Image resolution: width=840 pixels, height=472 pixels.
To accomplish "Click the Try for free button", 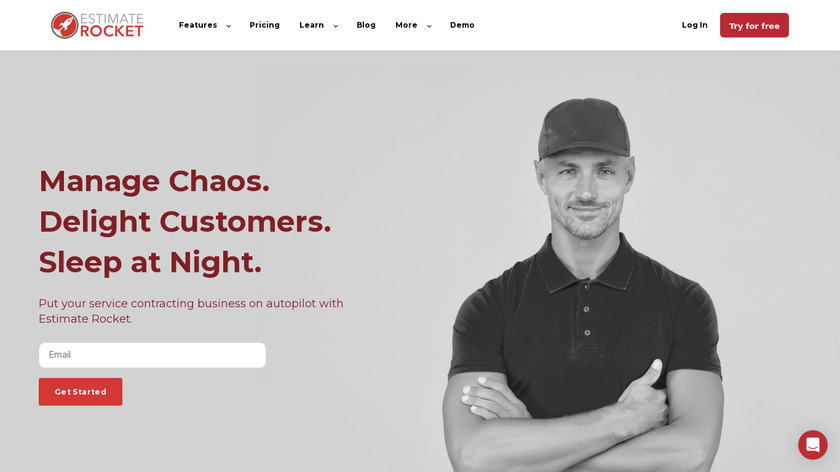I will pyautogui.click(x=754, y=25).
